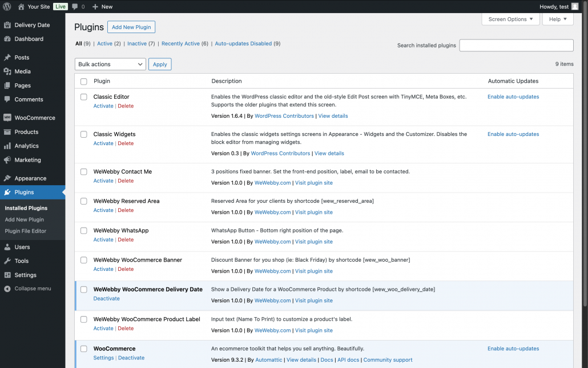Click the Dashboard gauge icon in sidebar
Viewport: 588px width, 368px height.
7,39
